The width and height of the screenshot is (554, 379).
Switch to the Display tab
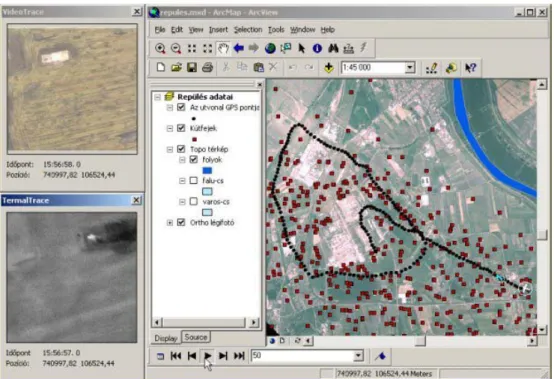166,338
